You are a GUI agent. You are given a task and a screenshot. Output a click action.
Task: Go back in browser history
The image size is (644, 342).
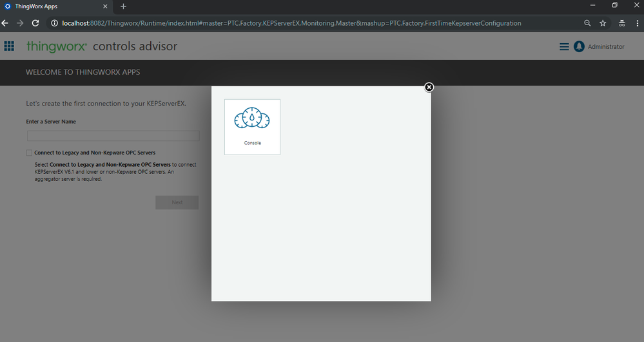[5, 23]
